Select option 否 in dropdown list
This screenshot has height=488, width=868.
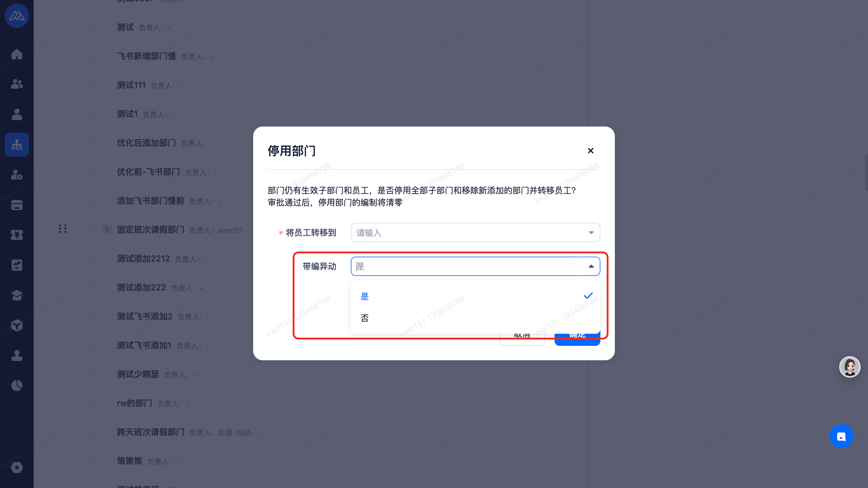365,318
